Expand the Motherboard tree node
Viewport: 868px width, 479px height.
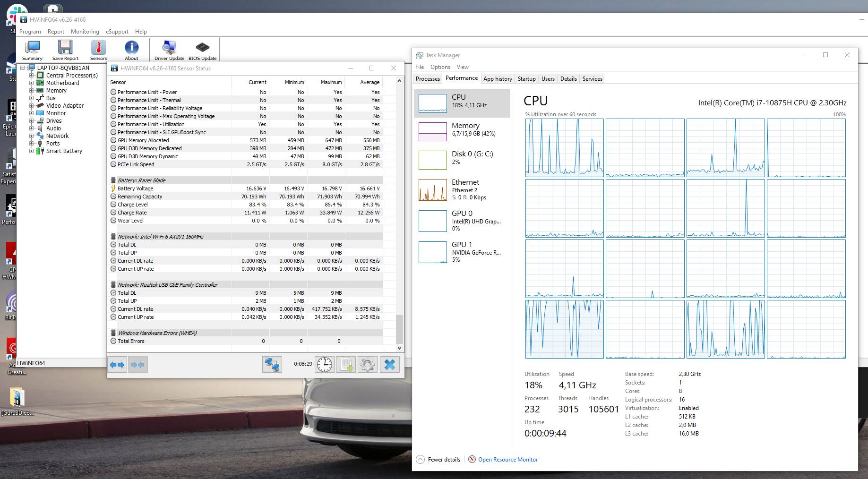point(31,83)
